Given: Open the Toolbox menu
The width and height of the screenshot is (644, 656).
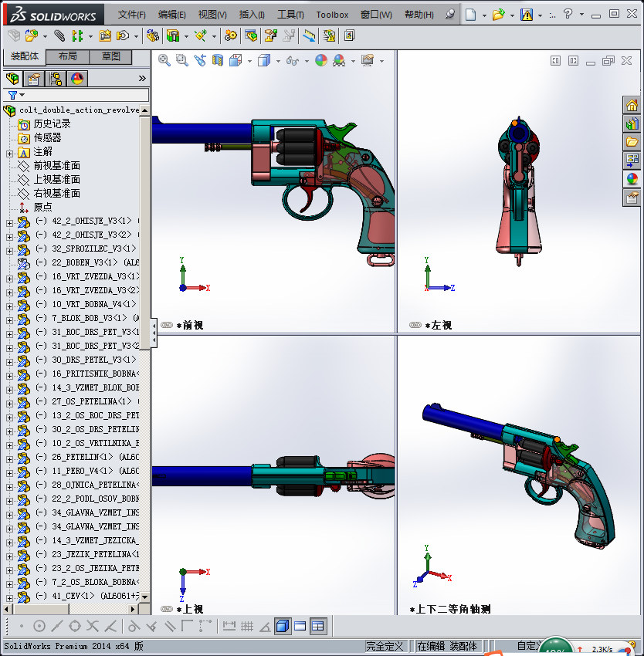Looking at the screenshot, I should pos(332,15).
